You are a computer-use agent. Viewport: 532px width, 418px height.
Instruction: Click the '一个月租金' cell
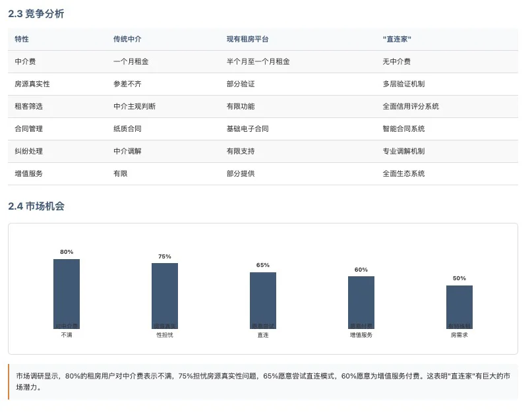tap(131, 61)
